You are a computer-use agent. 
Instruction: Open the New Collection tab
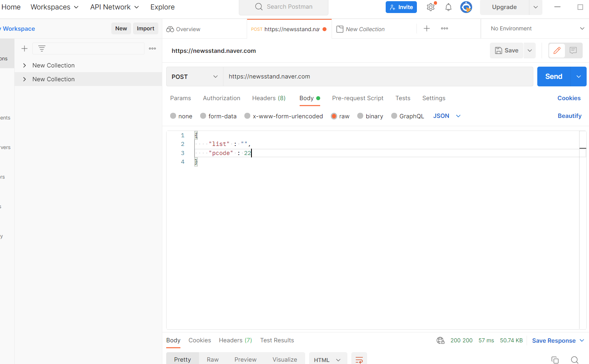pos(361,29)
